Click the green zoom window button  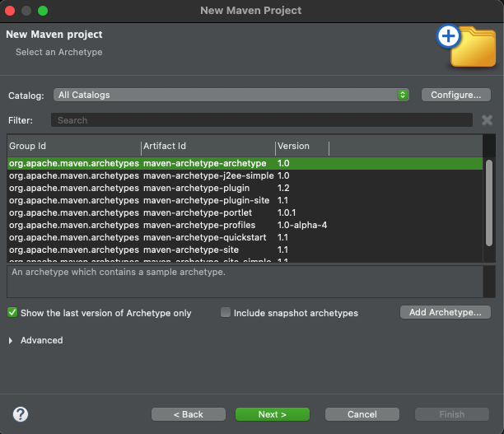click(x=43, y=11)
